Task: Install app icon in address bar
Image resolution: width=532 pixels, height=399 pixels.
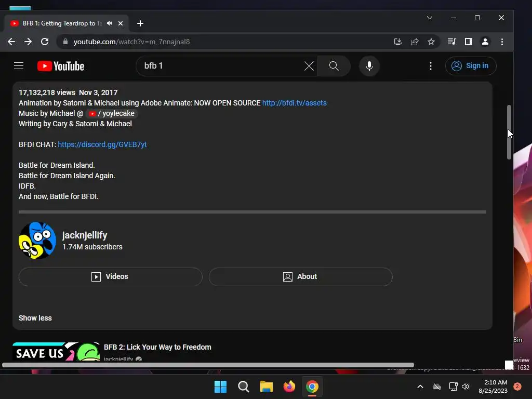Action: 397,42
